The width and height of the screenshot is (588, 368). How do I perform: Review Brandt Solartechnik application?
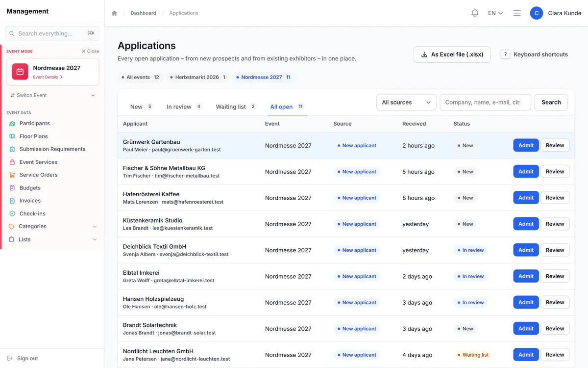click(555, 328)
